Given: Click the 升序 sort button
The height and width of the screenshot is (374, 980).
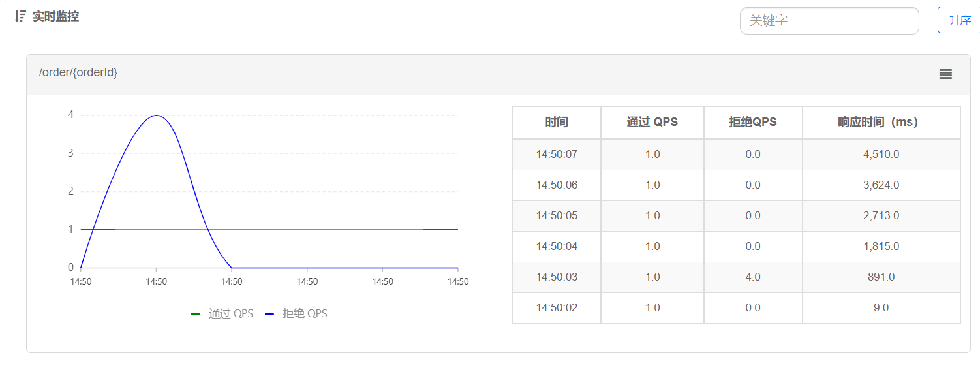Looking at the screenshot, I should click(959, 20).
